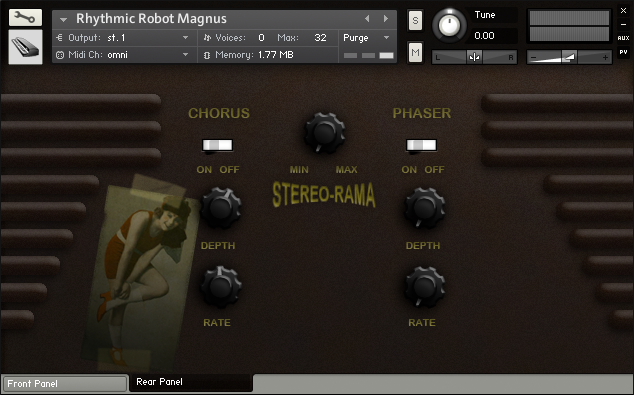This screenshot has width=634, height=395.
Task: Open the Purge dropdown menu
Action: tap(366, 38)
